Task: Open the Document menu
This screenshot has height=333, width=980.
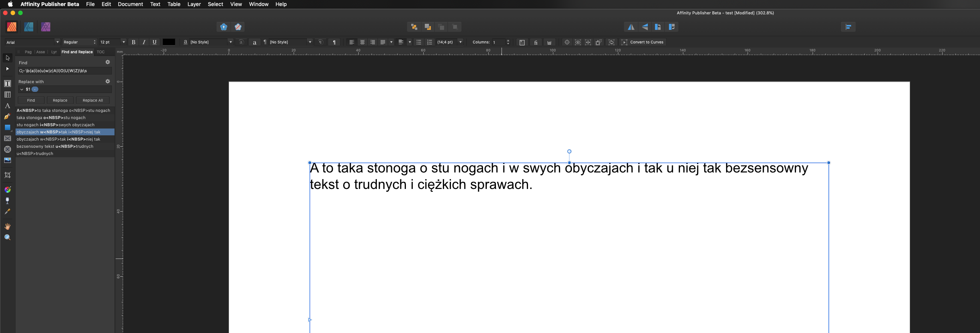Action: (x=130, y=4)
